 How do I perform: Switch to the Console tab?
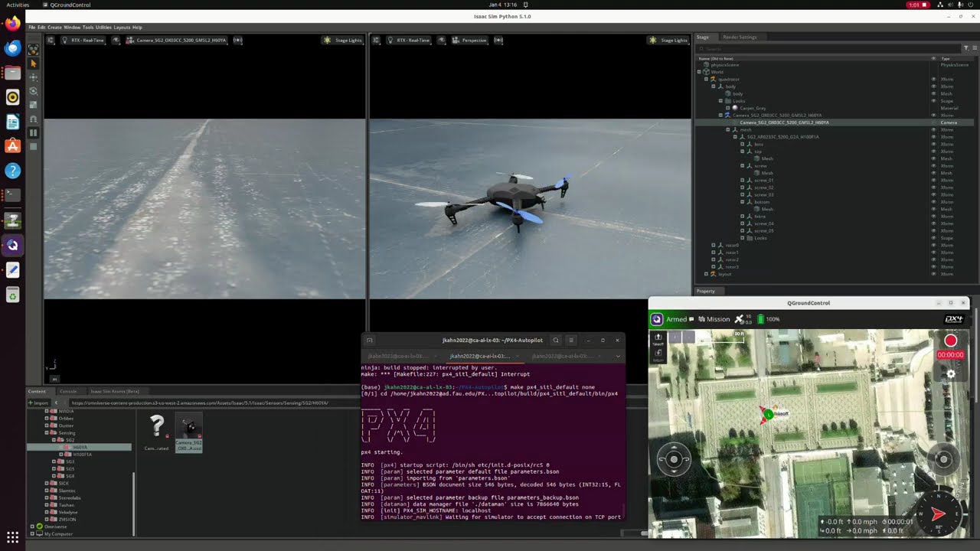pos(68,391)
